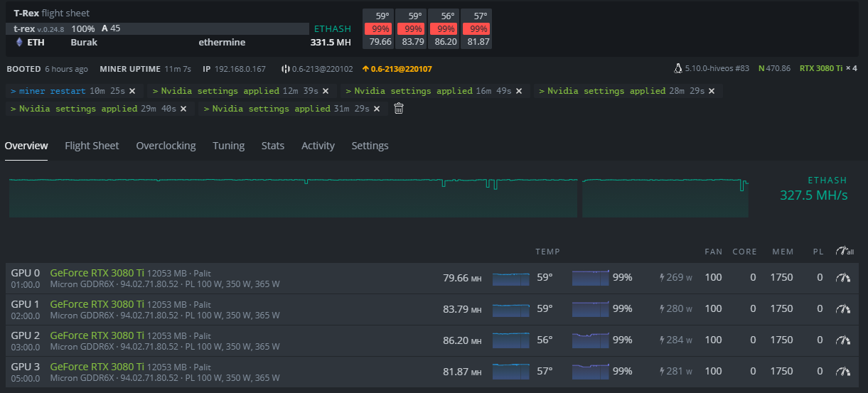Select the GPU 1 GeForce RTX 3080 Ti name
The height and width of the screenshot is (393, 868).
click(x=97, y=304)
